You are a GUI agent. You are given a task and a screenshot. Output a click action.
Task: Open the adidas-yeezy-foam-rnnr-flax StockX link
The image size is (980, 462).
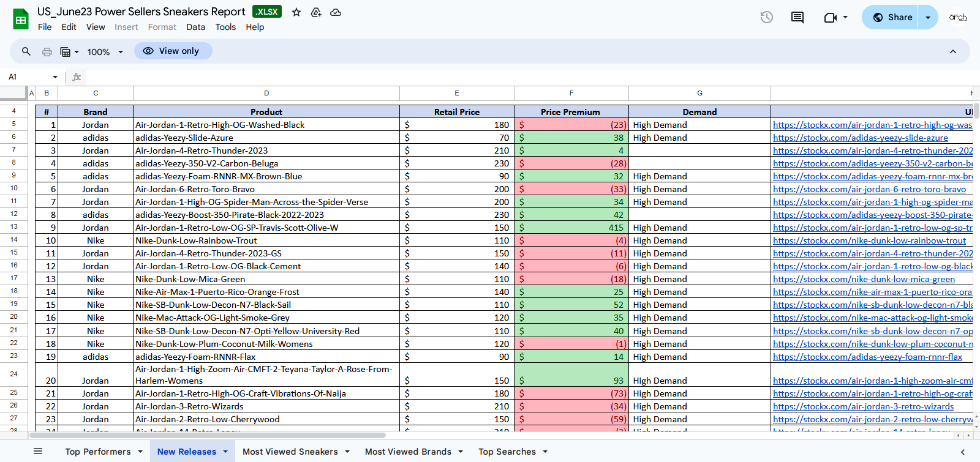point(867,357)
